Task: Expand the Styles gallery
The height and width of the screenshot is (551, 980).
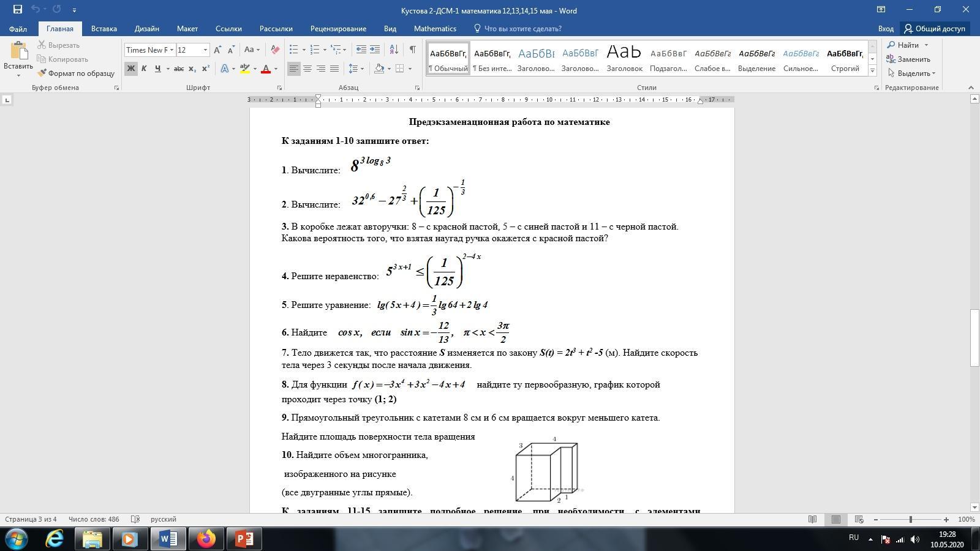Action: coord(872,70)
